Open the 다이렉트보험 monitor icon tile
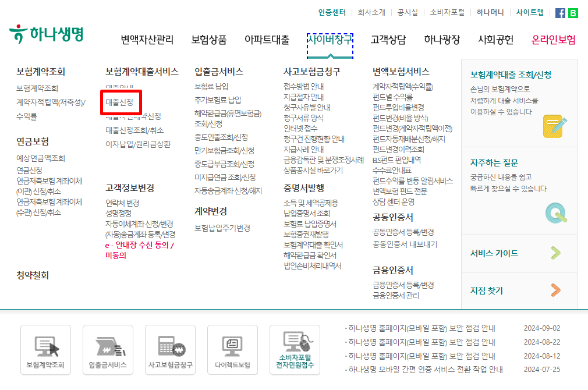 pos(232,350)
